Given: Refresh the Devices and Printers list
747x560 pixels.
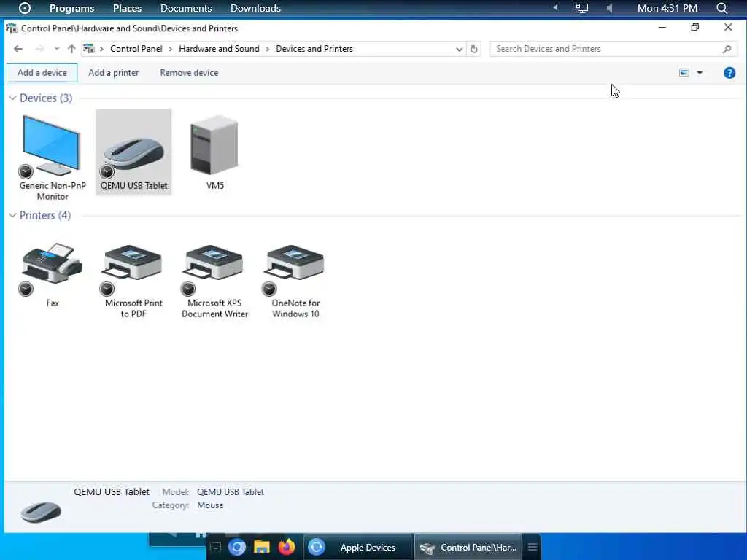Looking at the screenshot, I should click(473, 49).
